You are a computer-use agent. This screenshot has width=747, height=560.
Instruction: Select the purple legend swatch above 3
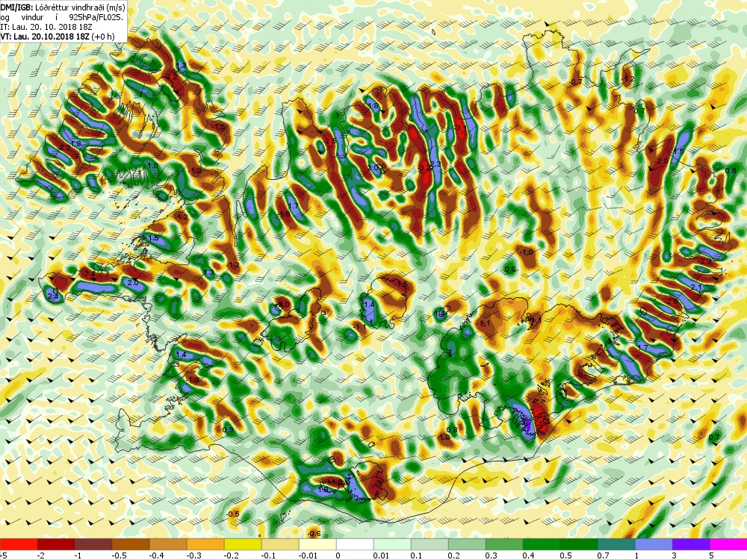tap(691, 544)
